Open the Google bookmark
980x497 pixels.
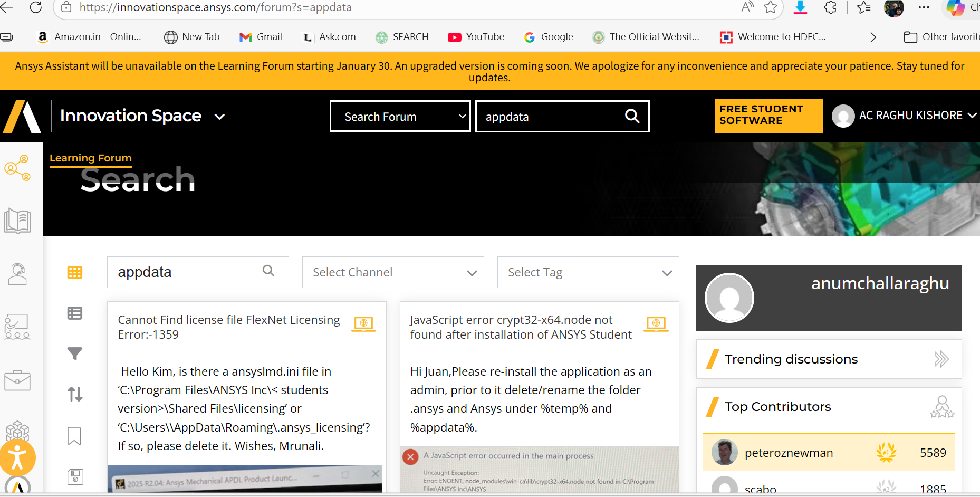click(x=549, y=37)
